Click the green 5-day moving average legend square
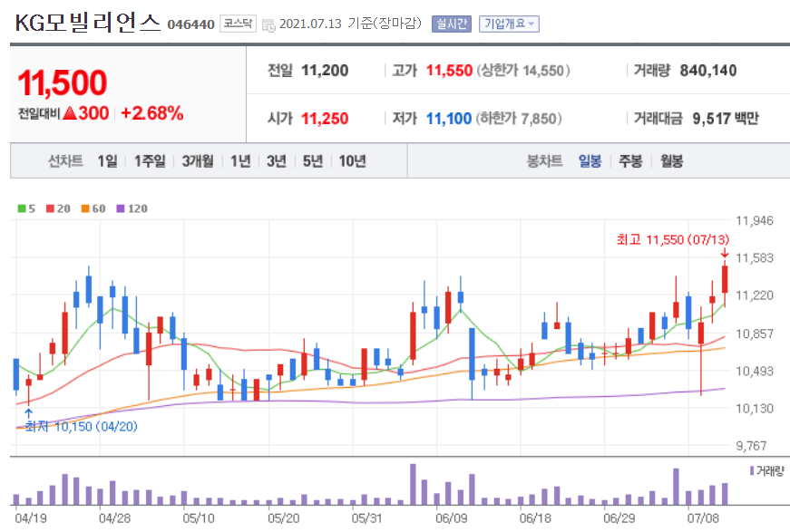 click(22, 208)
